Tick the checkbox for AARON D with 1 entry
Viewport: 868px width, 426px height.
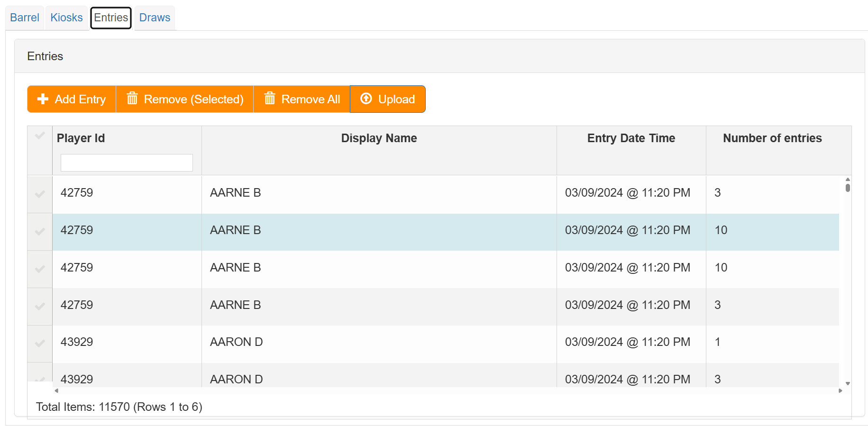click(40, 343)
